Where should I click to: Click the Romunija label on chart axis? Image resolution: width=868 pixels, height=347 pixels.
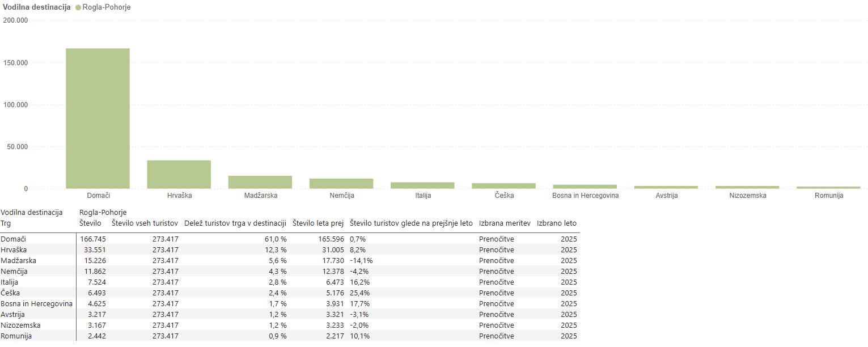828,196
